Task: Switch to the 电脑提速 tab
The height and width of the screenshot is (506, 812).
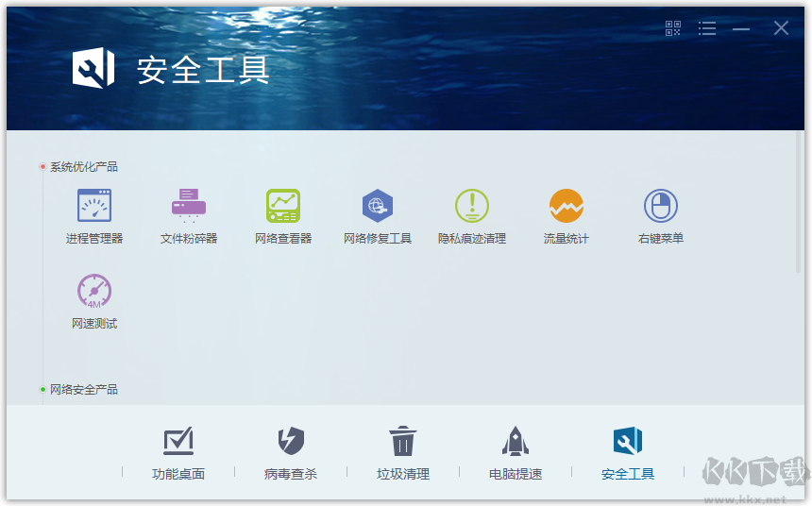Action: coord(516,453)
